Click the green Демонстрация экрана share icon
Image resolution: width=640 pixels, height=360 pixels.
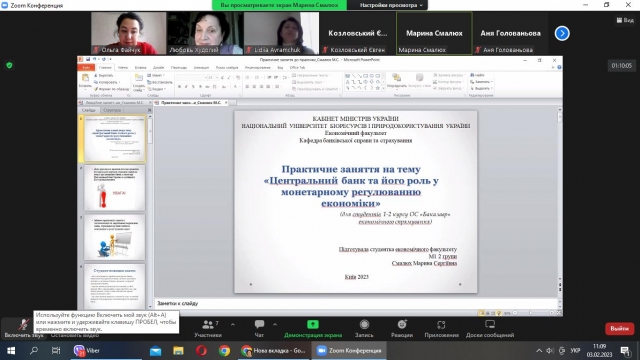pos(313,324)
